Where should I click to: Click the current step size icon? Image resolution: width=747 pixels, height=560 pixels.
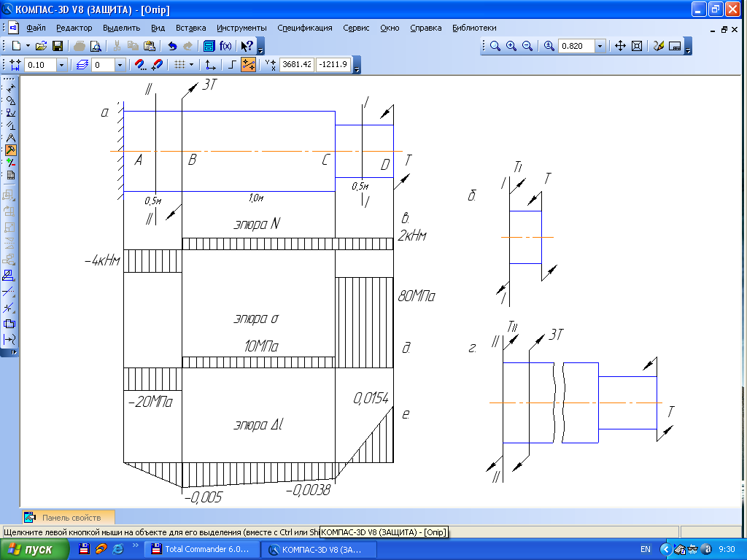pos(15,65)
